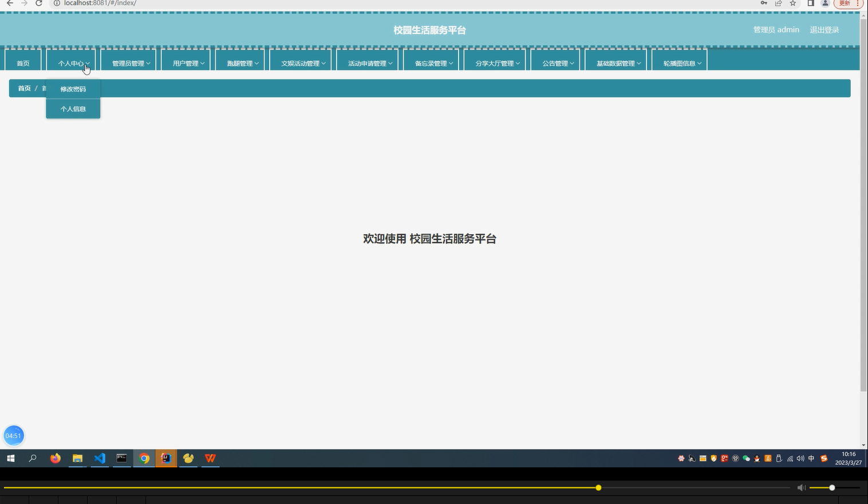Click the video progress bar yellow handle
Image resolution: width=868 pixels, height=504 pixels.
coord(598,488)
